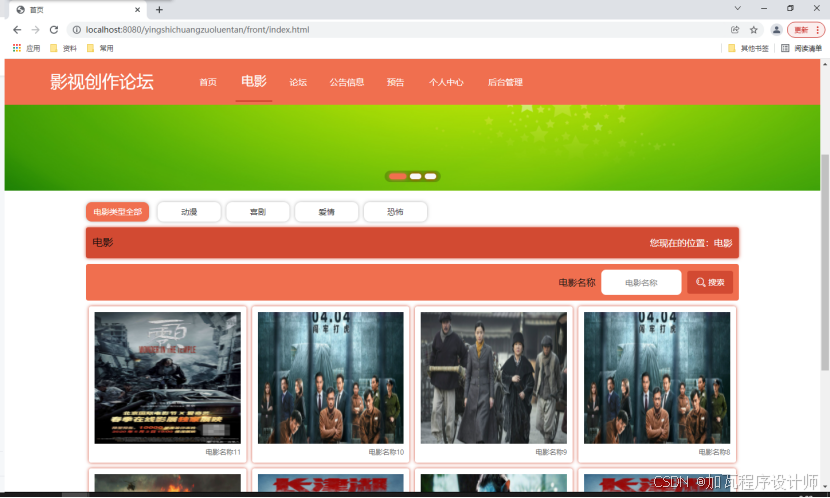Image resolution: width=830 pixels, height=498 pixels.
Task: Open the 应用 apps grid shortcut
Action: coord(26,48)
